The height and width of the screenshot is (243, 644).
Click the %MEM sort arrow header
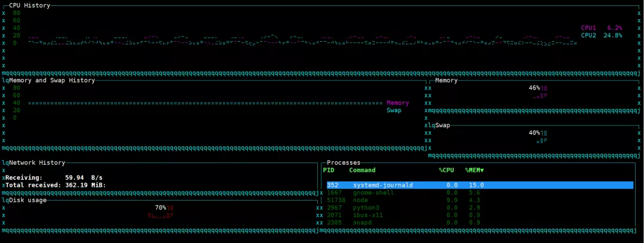point(475,170)
